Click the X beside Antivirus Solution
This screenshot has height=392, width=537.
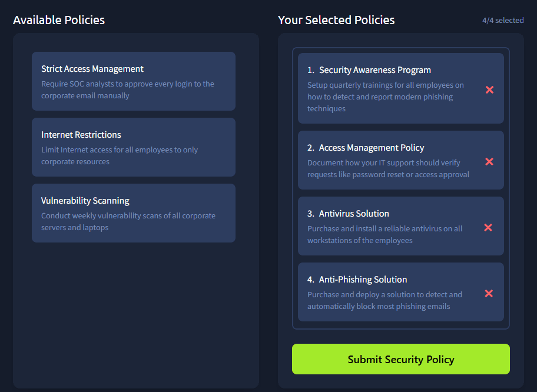click(488, 227)
